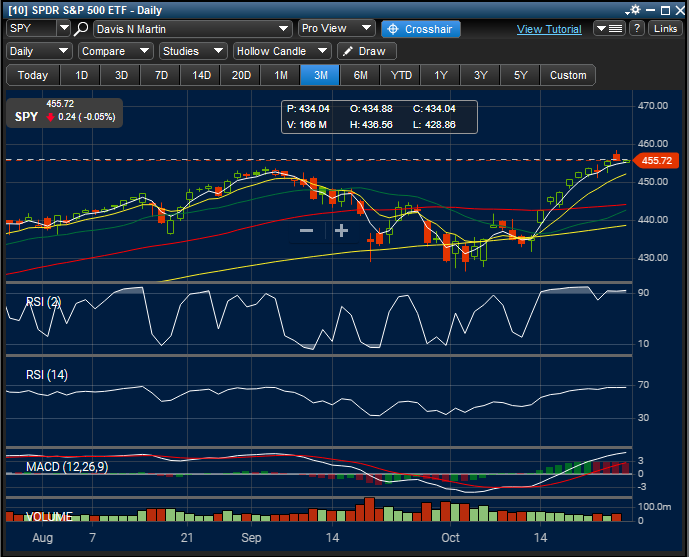Click the V: 166 M volume value
The image size is (689, 557).
point(307,125)
